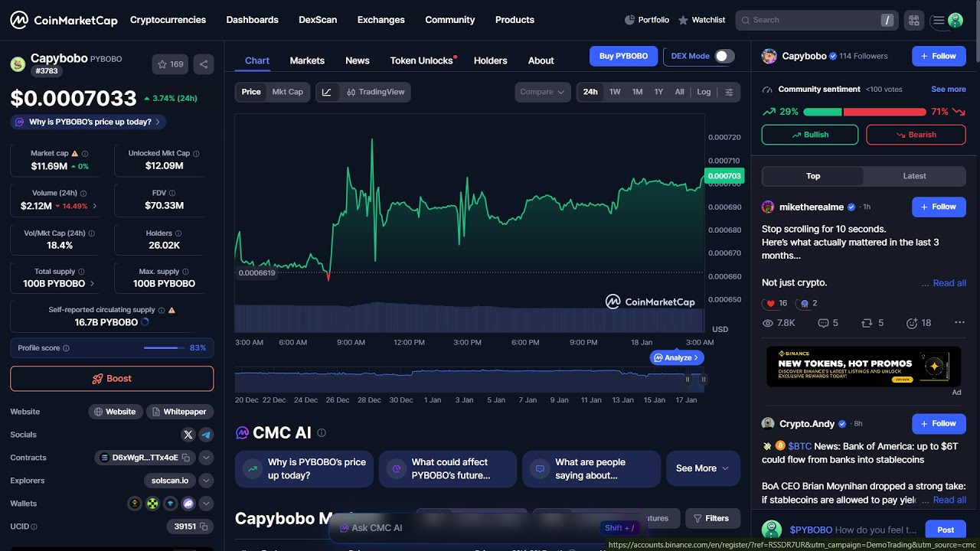Viewport: 980px width, 551px height.
Task: Open Telegram social link
Action: (206, 435)
